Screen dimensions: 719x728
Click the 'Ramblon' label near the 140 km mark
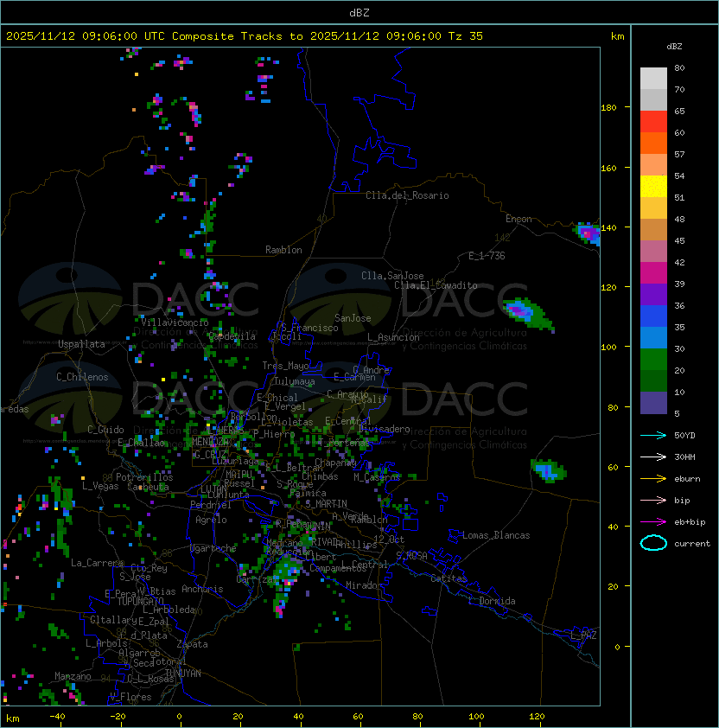[283, 250]
